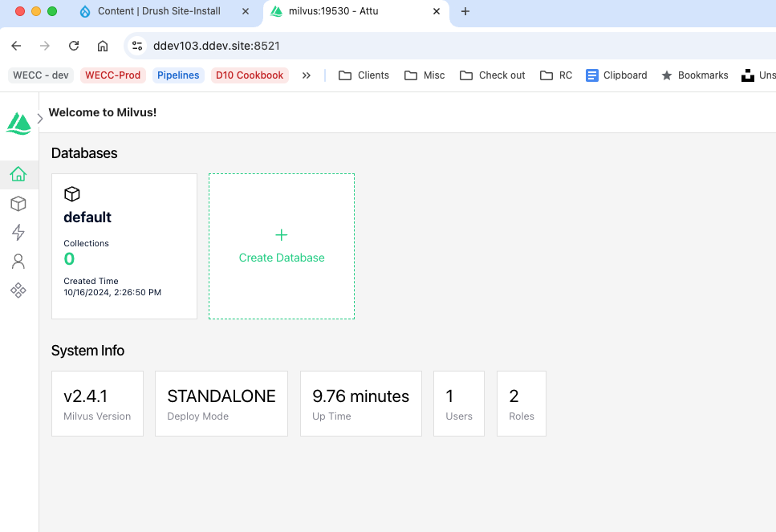Click the v2.4.1 Milvus Version card
The width and height of the screenshot is (776, 532).
pos(97,404)
